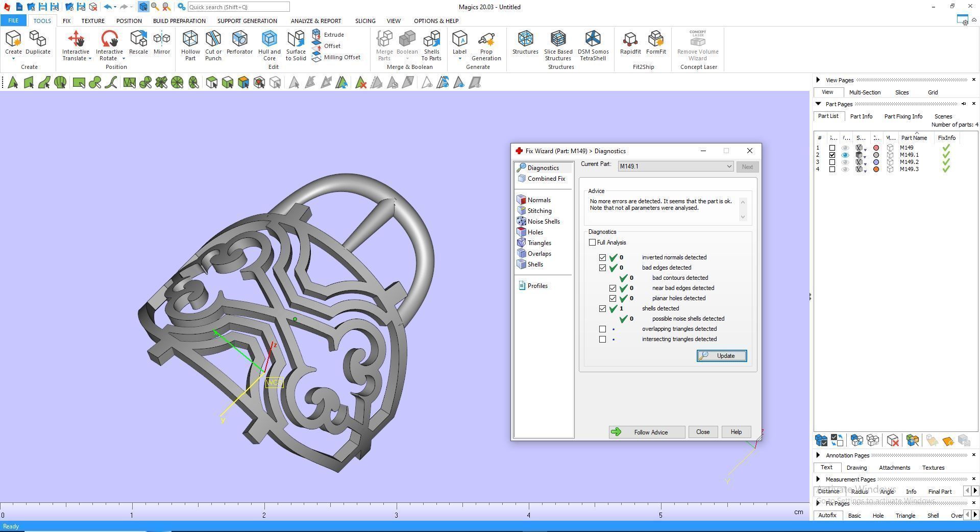Toggle the bad edges detected checkbox
Viewport: 980px width, 532px height.
[x=602, y=268]
